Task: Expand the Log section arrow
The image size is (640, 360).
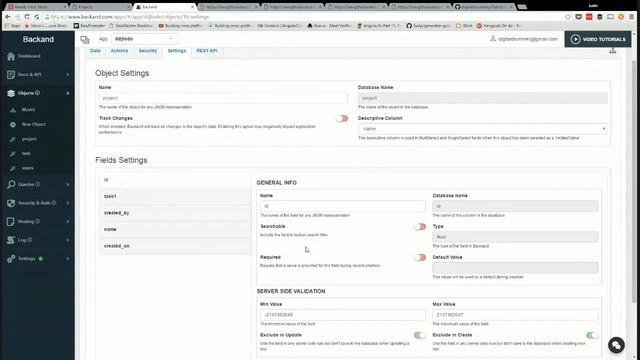Action: 68,240
